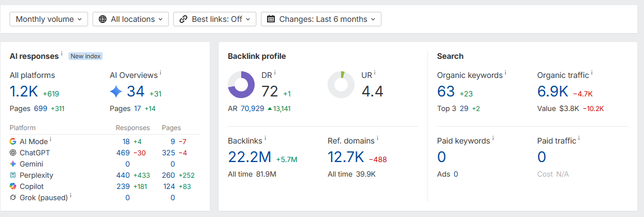Click the ChatGPT platform icon

point(13,153)
